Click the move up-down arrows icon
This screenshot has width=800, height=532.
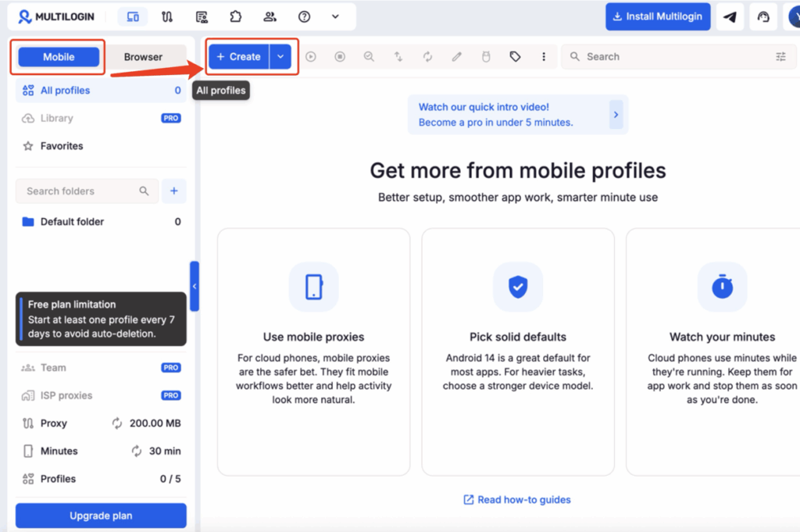(x=398, y=56)
